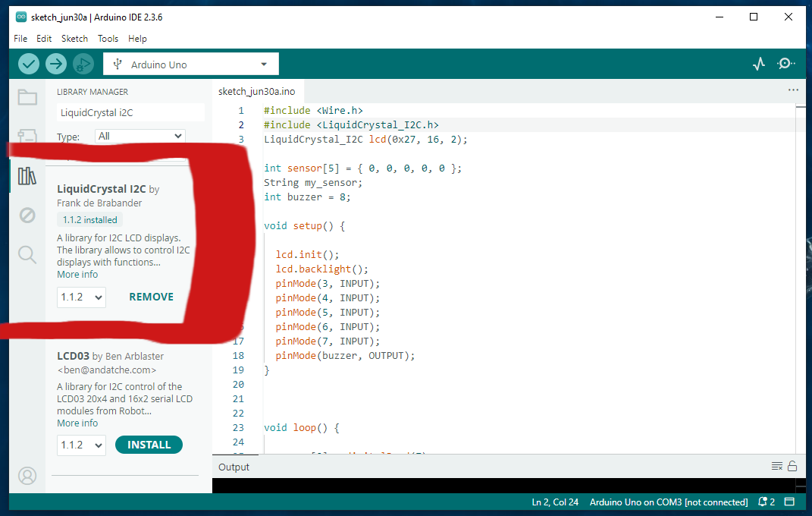Start the debugger with the play-bug icon
The width and height of the screenshot is (812, 516).
pyautogui.click(x=83, y=64)
